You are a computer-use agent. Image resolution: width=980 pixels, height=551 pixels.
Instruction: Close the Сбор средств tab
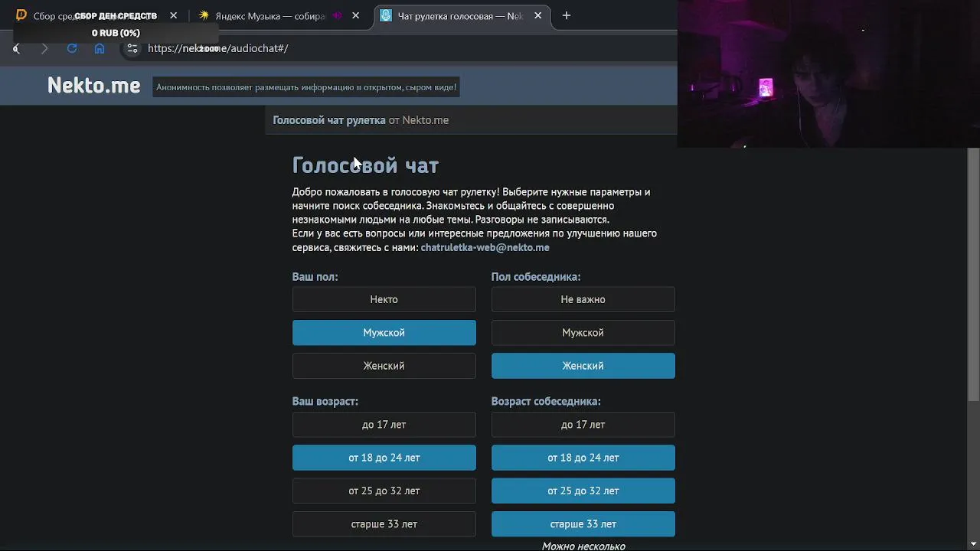(174, 15)
